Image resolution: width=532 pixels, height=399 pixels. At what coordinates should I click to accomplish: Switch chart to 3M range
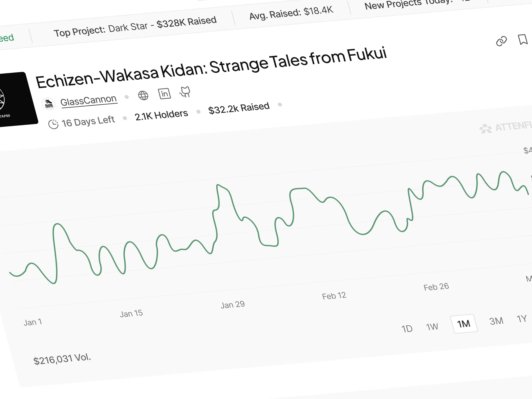coord(496,321)
